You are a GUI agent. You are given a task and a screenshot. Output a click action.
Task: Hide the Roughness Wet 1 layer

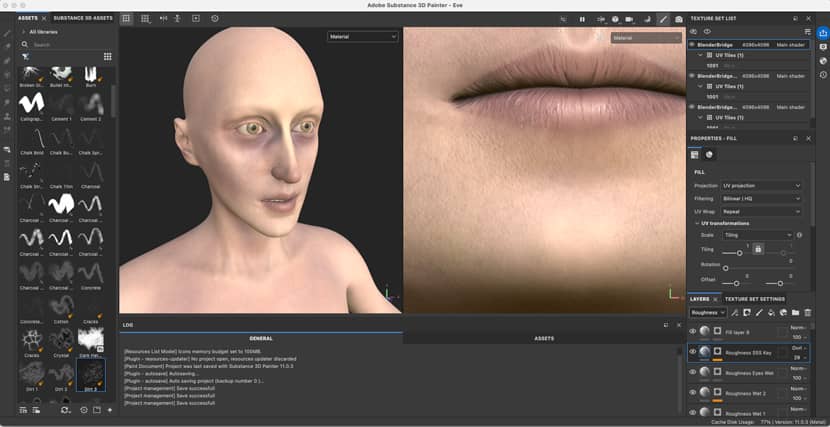(692, 412)
